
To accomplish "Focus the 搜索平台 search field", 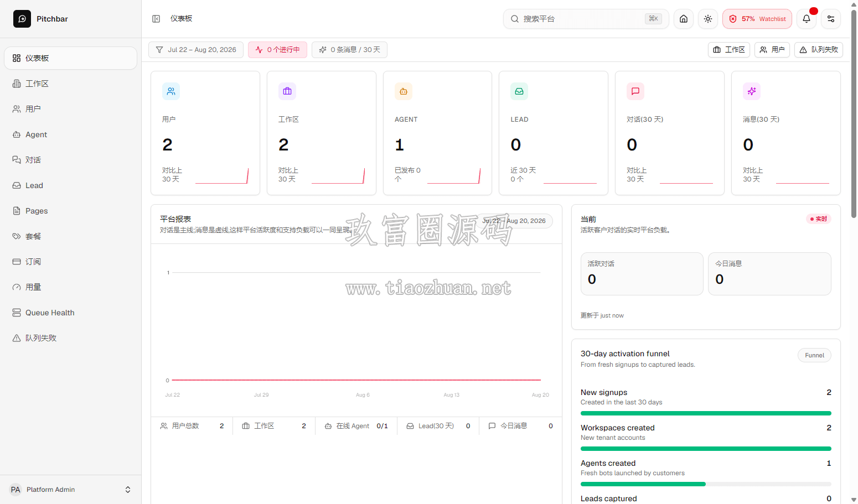I will click(586, 19).
